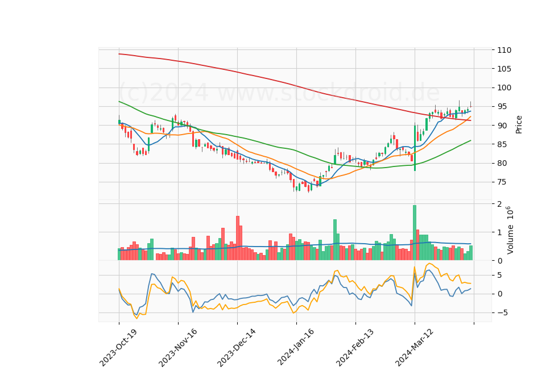Click the volume axis tick label 2
The height and width of the screenshot is (392, 546).
pos(500,204)
